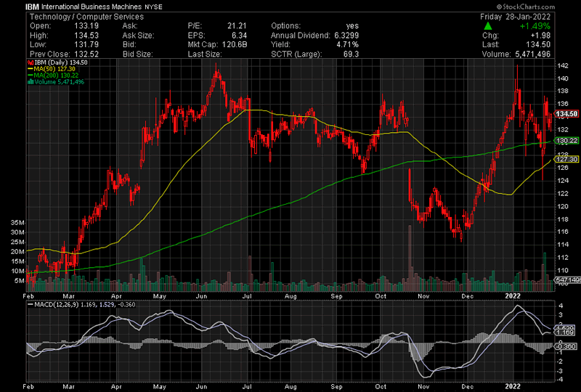Click the 2022 label on main chart axis
This screenshot has height=392, width=581.
coord(513,296)
